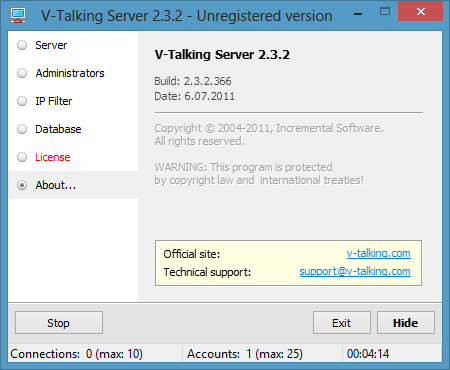The image size is (450, 370).
Task: Click the V-Talking Server 2.3.2 heading
Action: click(x=222, y=55)
